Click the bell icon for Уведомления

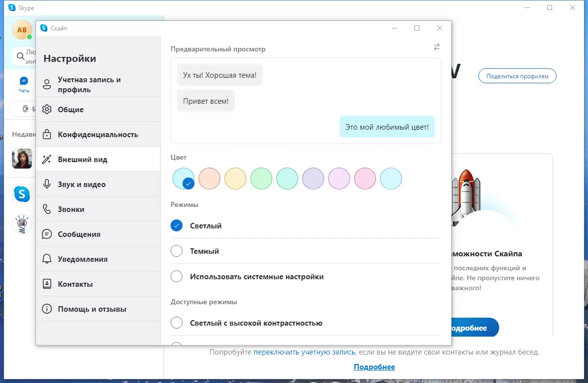[x=47, y=259]
